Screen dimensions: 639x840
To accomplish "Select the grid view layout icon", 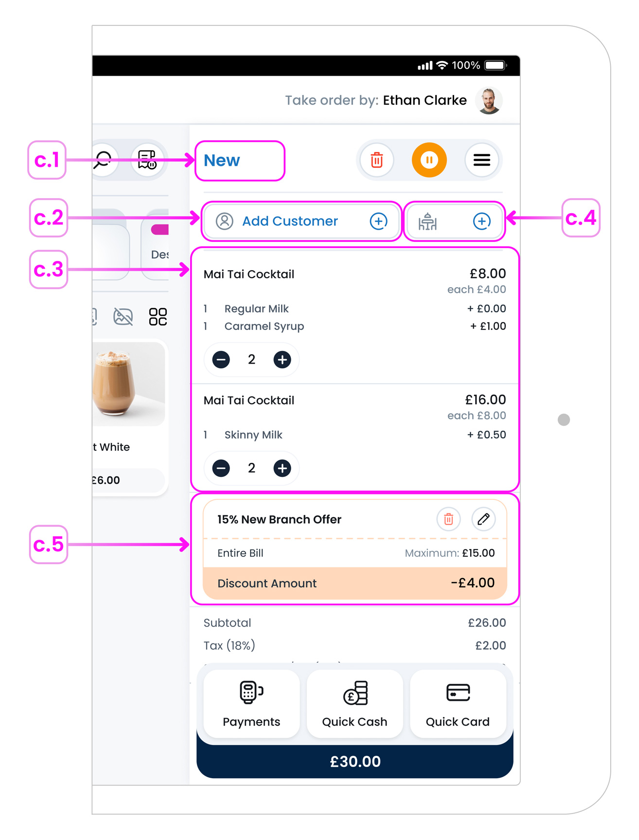I will tap(158, 317).
